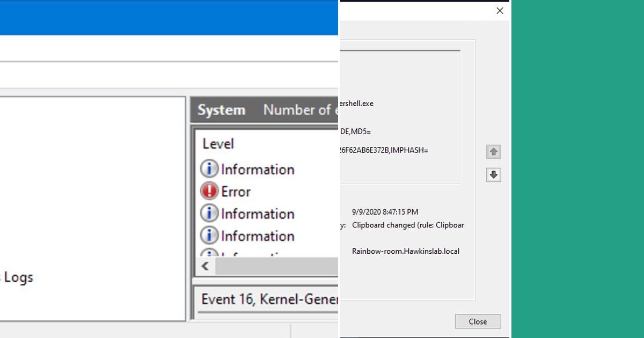Click the date 9/9/2020 8:47:15 PM
The image size is (644, 338).
pyautogui.click(x=385, y=212)
